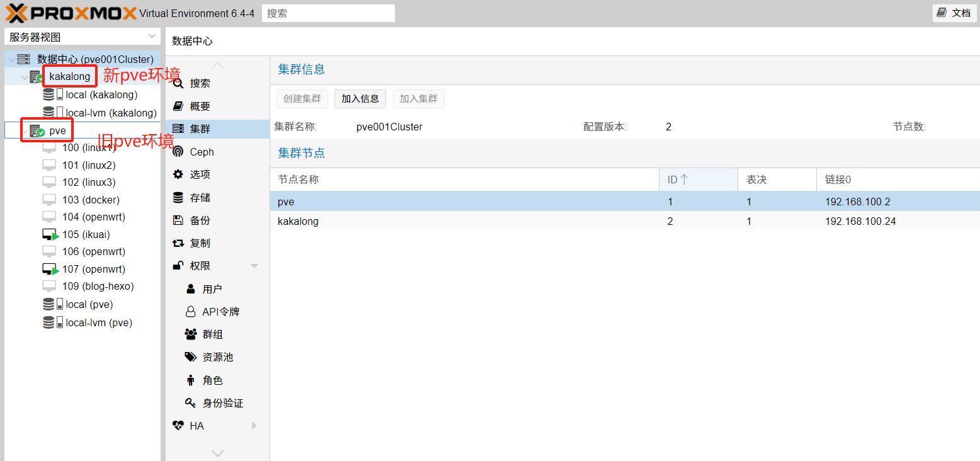Click the 存储 storage database icon
This screenshot has height=461, width=980.
point(178,198)
